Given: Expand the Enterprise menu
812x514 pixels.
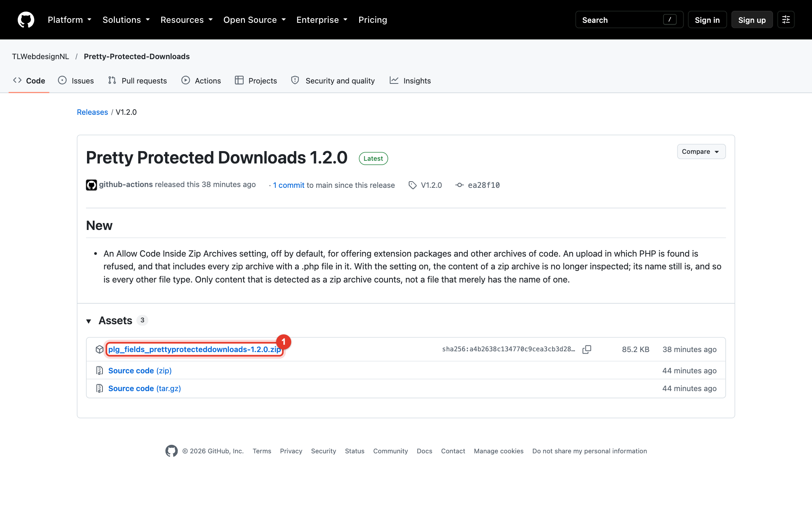Looking at the screenshot, I should click(x=322, y=20).
